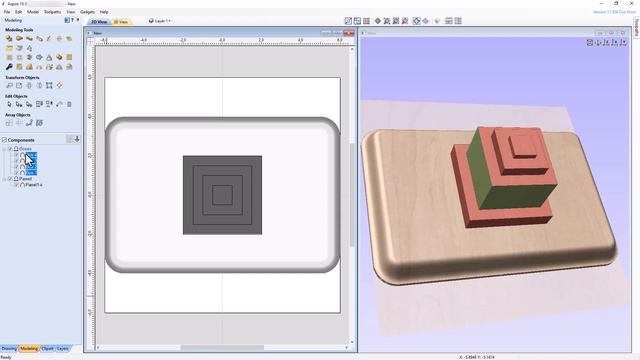
Task: Open the File menu
Action: (x=7, y=12)
